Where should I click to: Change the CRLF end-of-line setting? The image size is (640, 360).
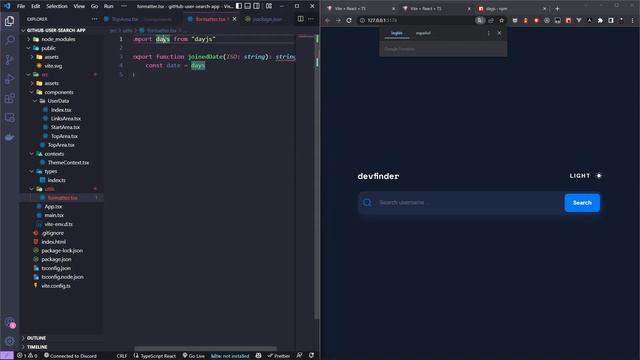[122, 356]
